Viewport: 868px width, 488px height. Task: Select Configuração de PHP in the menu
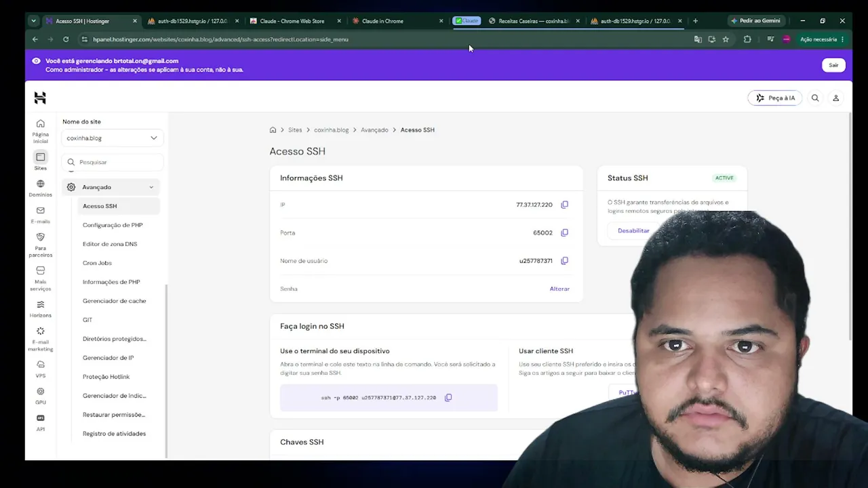113,225
